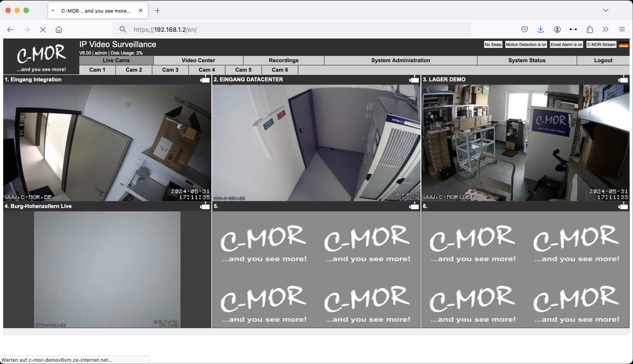Toggle Motion Detection is on button

[x=526, y=44]
